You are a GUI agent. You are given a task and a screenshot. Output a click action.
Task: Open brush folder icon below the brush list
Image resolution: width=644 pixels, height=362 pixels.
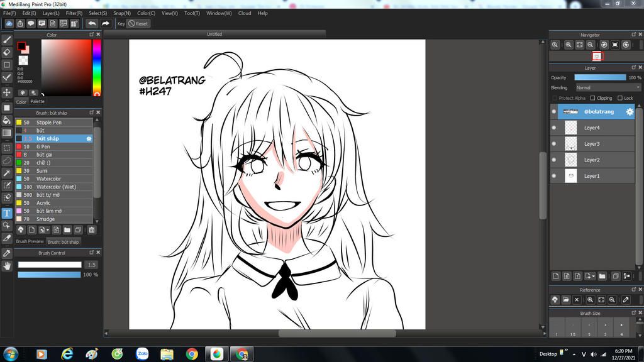click(67, 230)
